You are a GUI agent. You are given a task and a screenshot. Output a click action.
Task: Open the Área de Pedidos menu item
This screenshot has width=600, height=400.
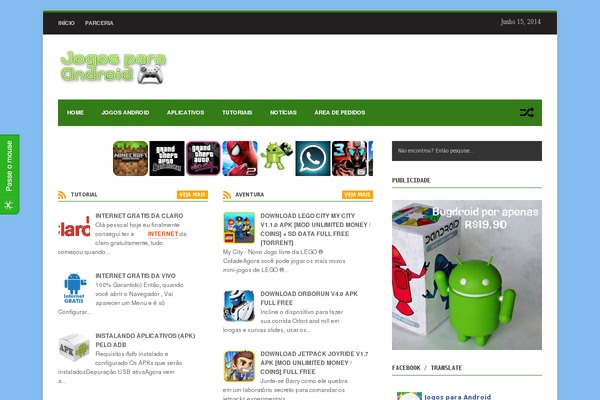pos(340,113)
